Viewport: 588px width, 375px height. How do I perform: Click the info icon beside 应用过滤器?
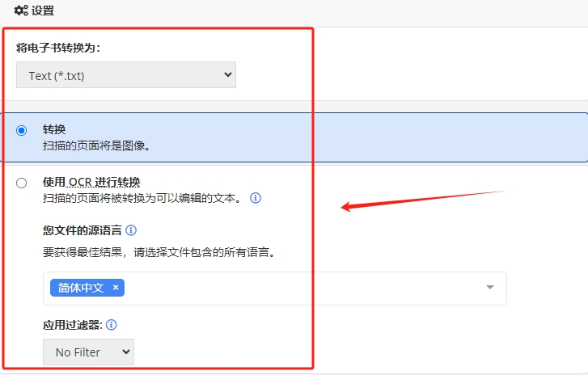click(112, 325)
